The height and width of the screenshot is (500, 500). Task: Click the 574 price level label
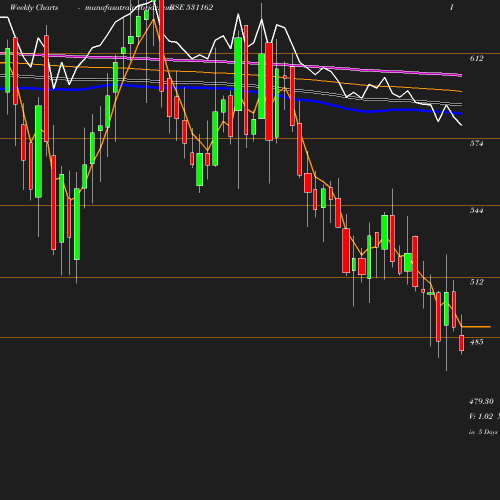(x=476, y=143)
